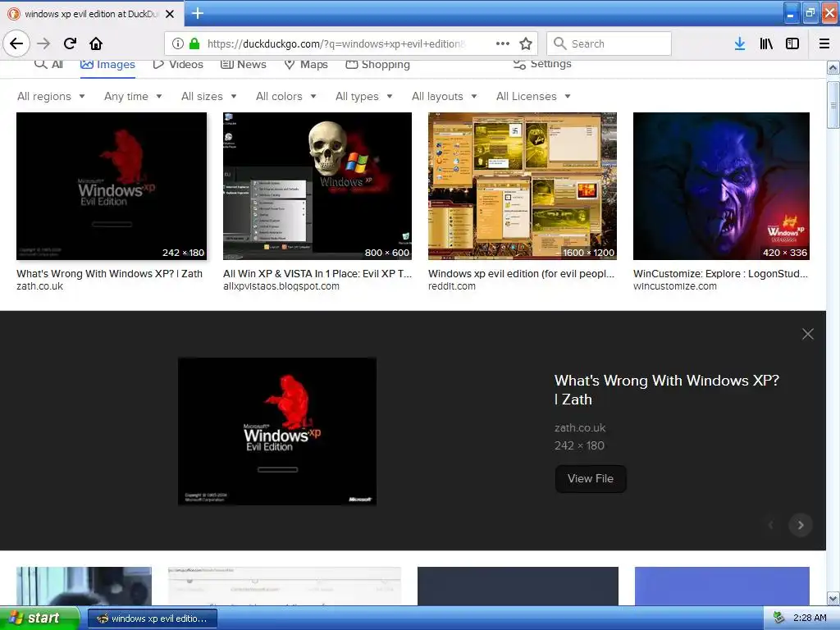This screenshot has width=840, height=630.
Task: Reload the page with the refresh icon
Action: pyautogui.click(x=70, y=43)
